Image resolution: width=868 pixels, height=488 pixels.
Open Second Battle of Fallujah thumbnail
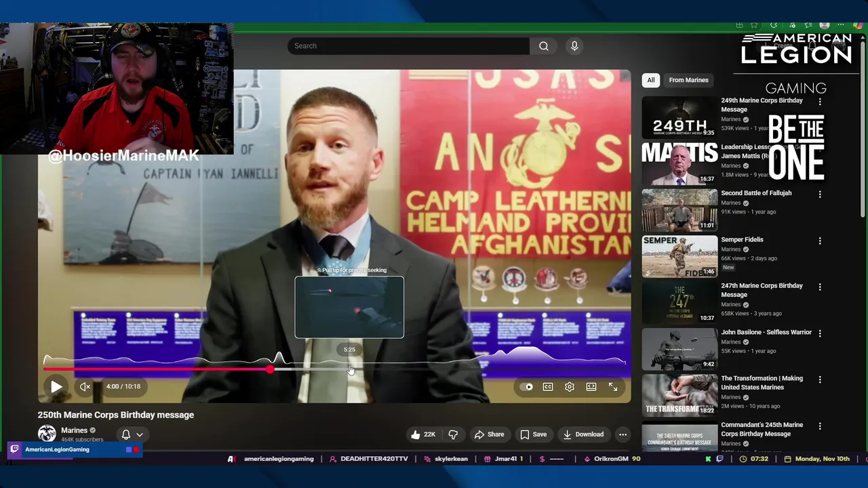coord(679,210)
